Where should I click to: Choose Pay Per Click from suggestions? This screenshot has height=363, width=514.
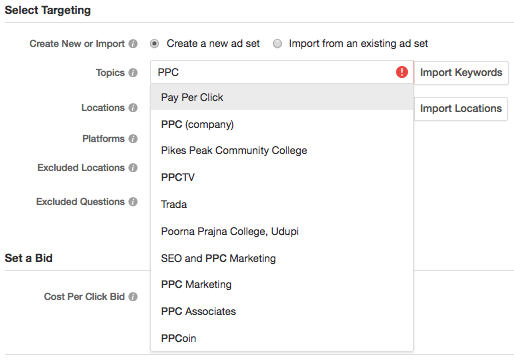[x=282, y=97]
